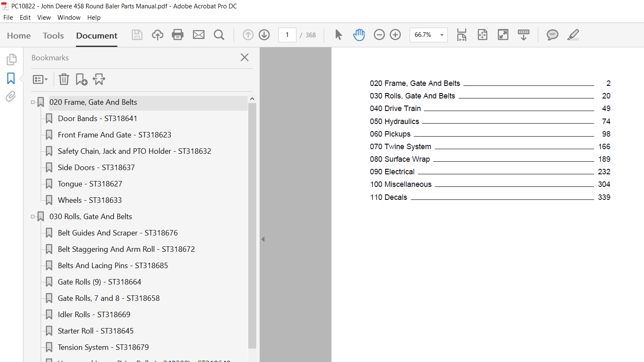Switch to the Document tab
This screenshot has width=644, height=362.
(97, 36)
